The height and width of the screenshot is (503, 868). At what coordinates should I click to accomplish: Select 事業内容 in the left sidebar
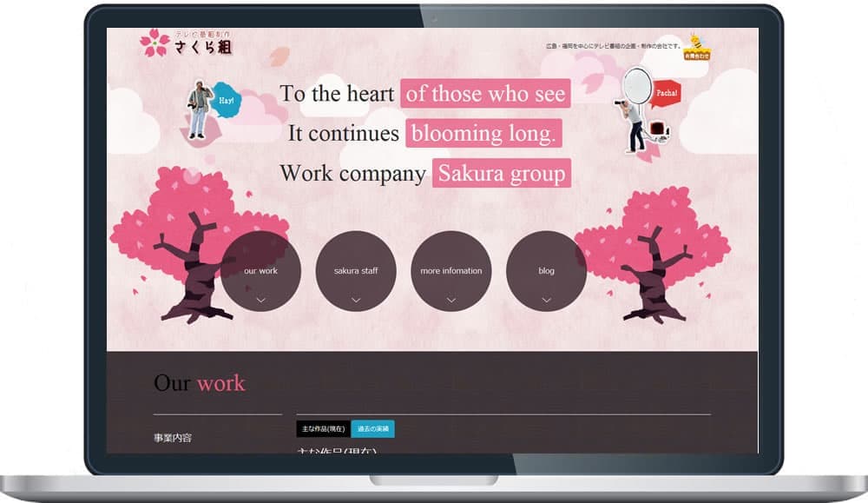tap(173, 438)
